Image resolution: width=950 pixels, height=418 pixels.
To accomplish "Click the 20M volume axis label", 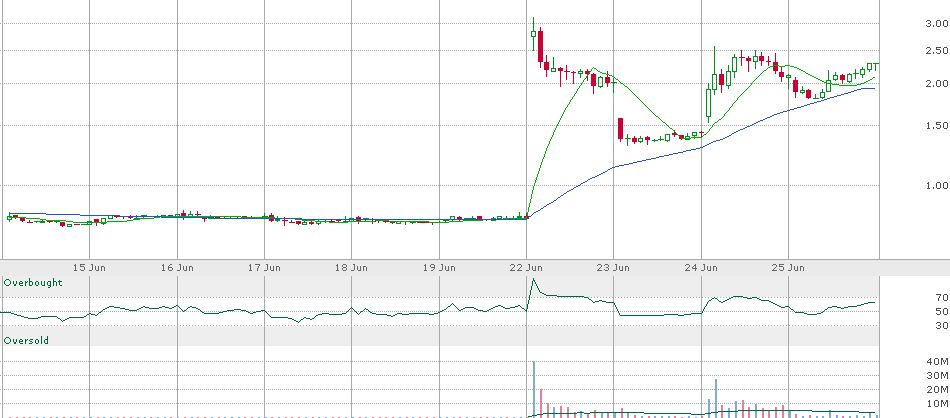I will click(939, 390).
